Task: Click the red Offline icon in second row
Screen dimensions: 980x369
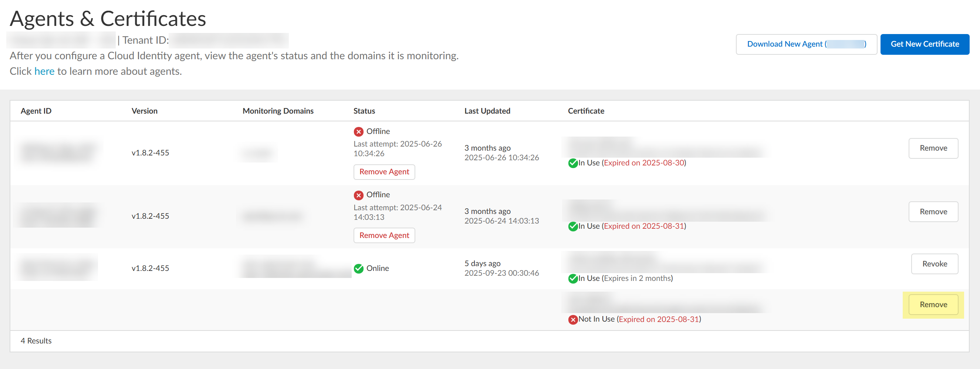Action: [x=358, y=195]
